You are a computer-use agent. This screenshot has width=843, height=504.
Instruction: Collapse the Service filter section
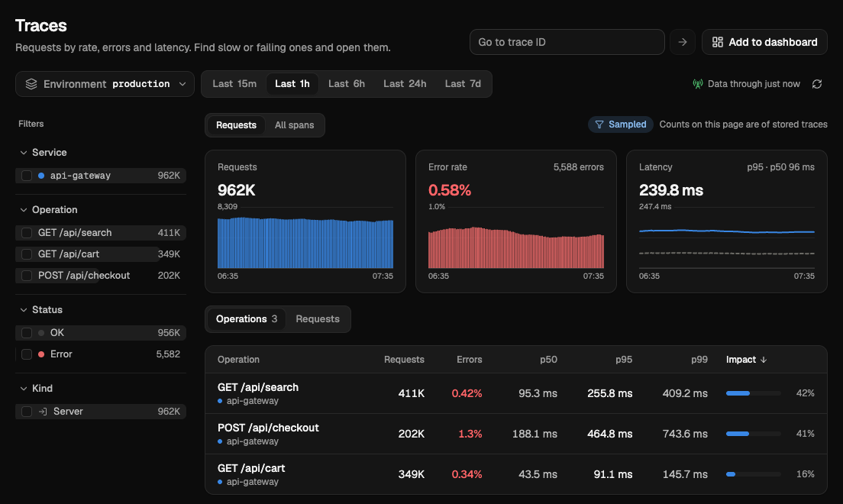(x=44, y=152)
